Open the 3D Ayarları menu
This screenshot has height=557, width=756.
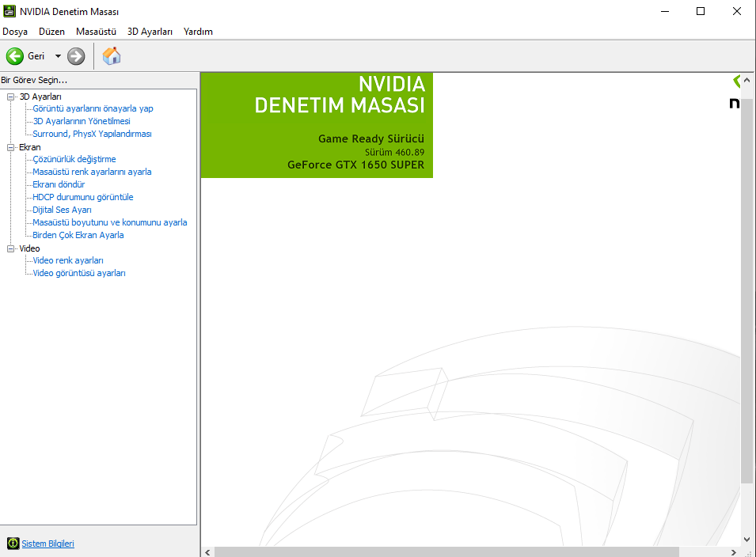coord(150,32)
